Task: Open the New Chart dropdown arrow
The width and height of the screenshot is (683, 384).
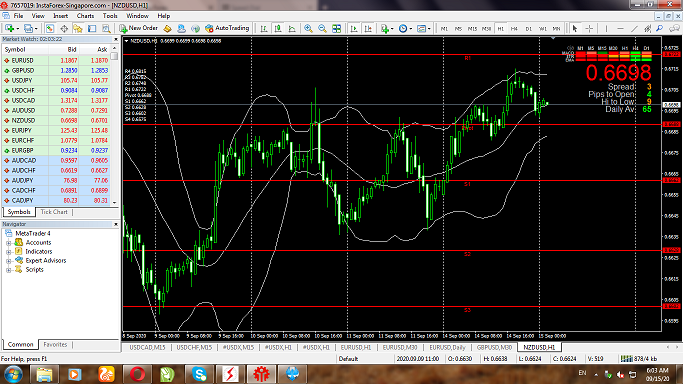Action: coord(17,29)
